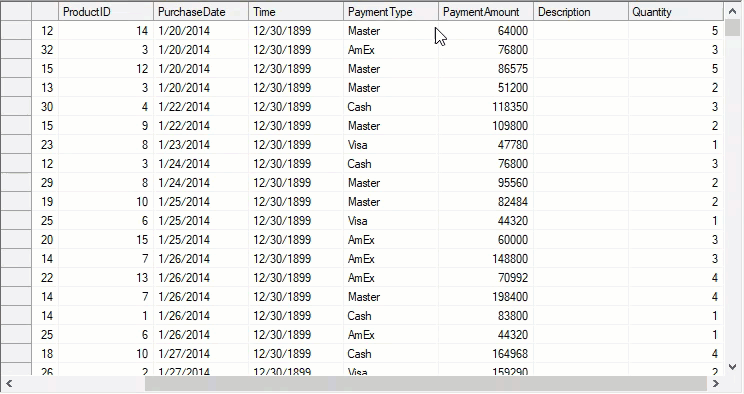Click the 164968 payment amount cell

pyautogui.click(x=485, y=354)
